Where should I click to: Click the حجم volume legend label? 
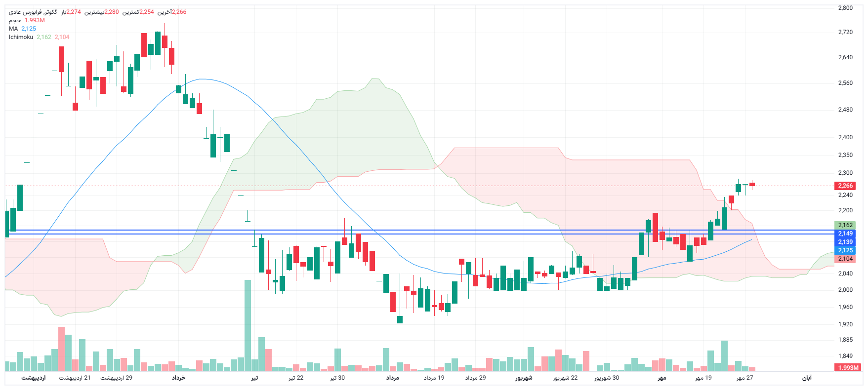click(15, 20)
